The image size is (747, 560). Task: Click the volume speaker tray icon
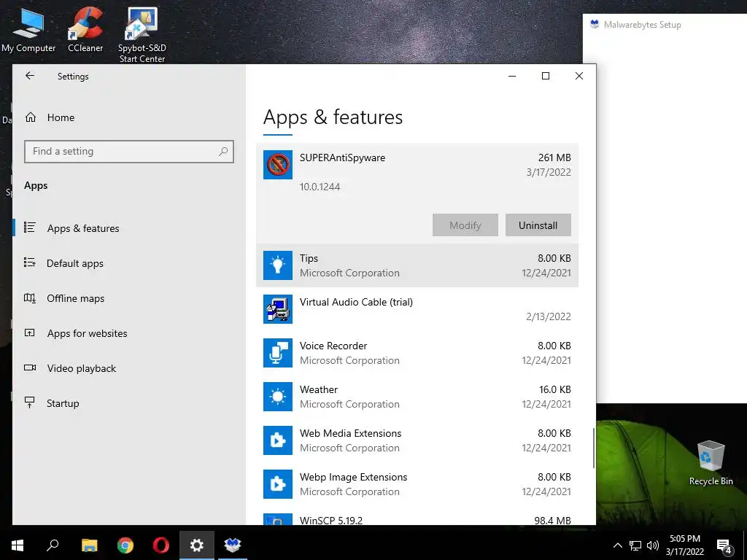click(x=653, y=545)
